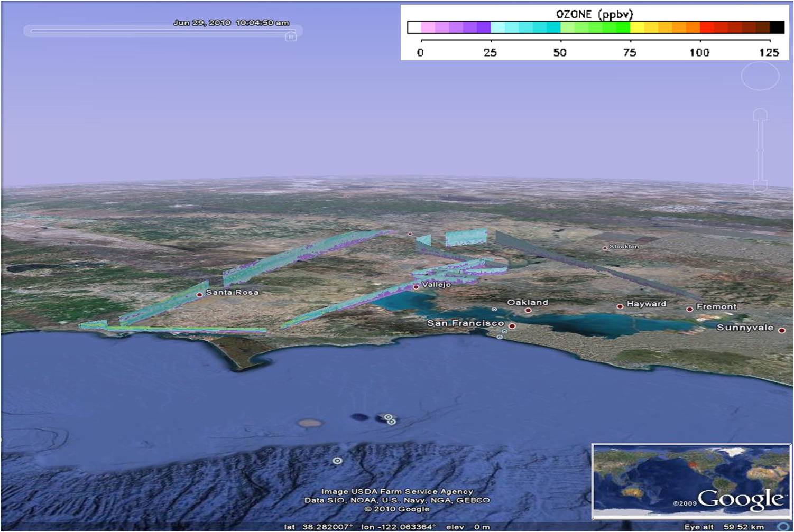Screen dimensions: 794x532
Task: Click the 'lon -122.063364°' status readout
Action: (x=398, y=527)
